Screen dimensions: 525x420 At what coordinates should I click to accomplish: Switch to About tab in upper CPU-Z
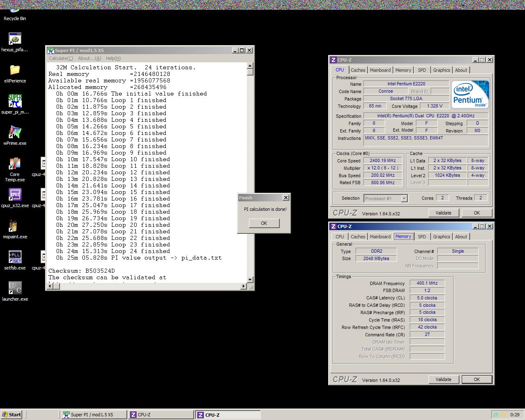tap(461, 70)
